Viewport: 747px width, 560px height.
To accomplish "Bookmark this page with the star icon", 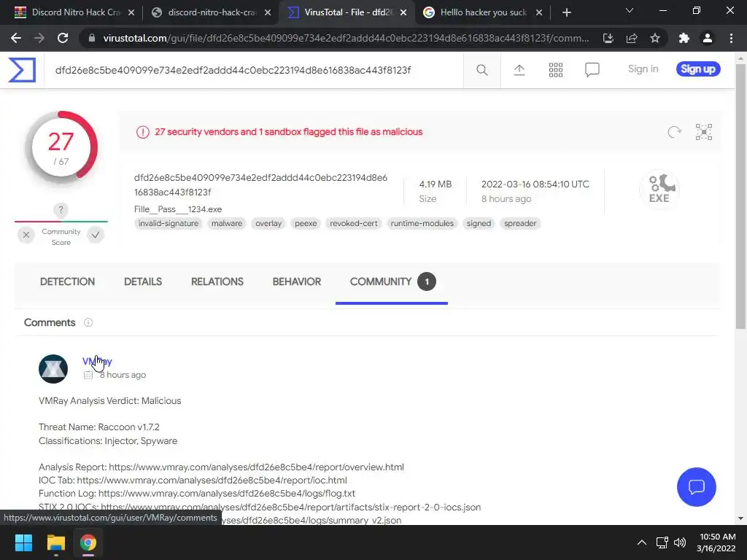I will (x=655, y=38).
